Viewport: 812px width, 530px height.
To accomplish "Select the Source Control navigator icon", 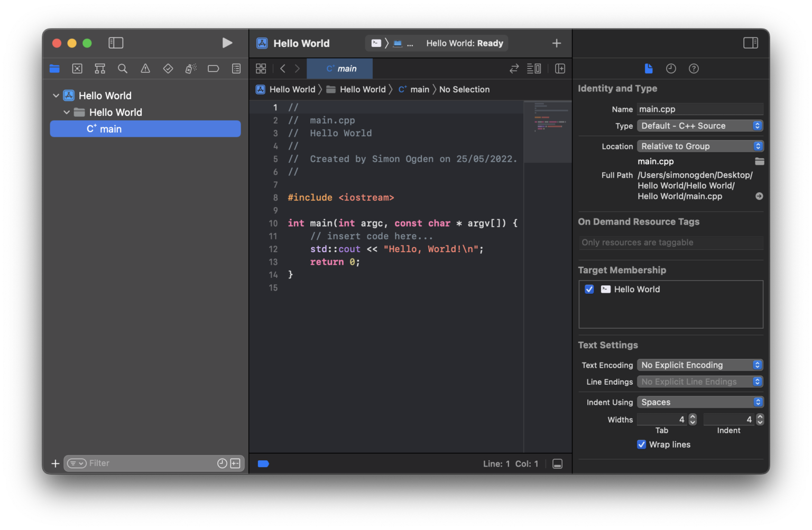I will pyautogui.click(x=77, y=69).
